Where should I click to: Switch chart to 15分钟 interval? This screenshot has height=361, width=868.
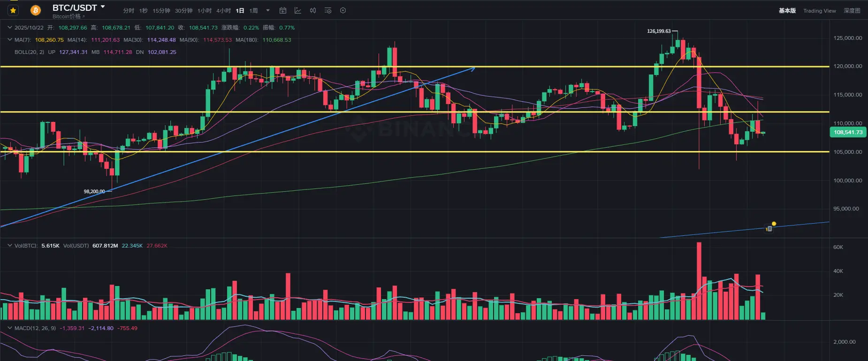pos(161,11)
